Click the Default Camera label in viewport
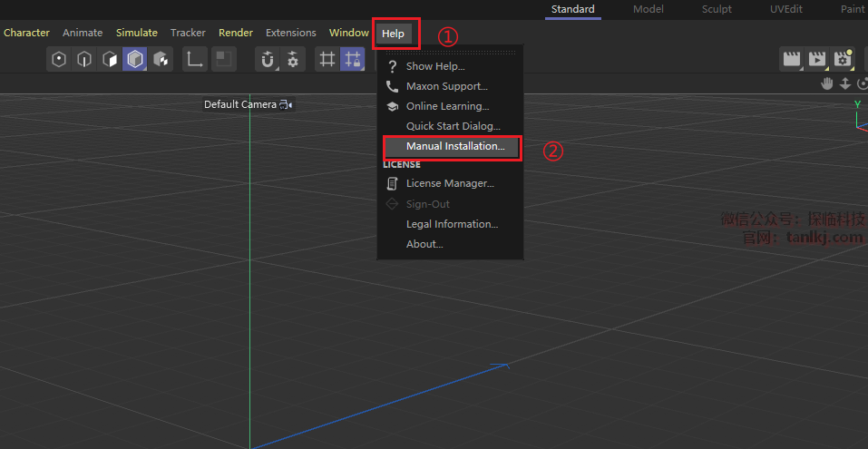The height and width of the screenshot is (449, 868). coord(240,104)
